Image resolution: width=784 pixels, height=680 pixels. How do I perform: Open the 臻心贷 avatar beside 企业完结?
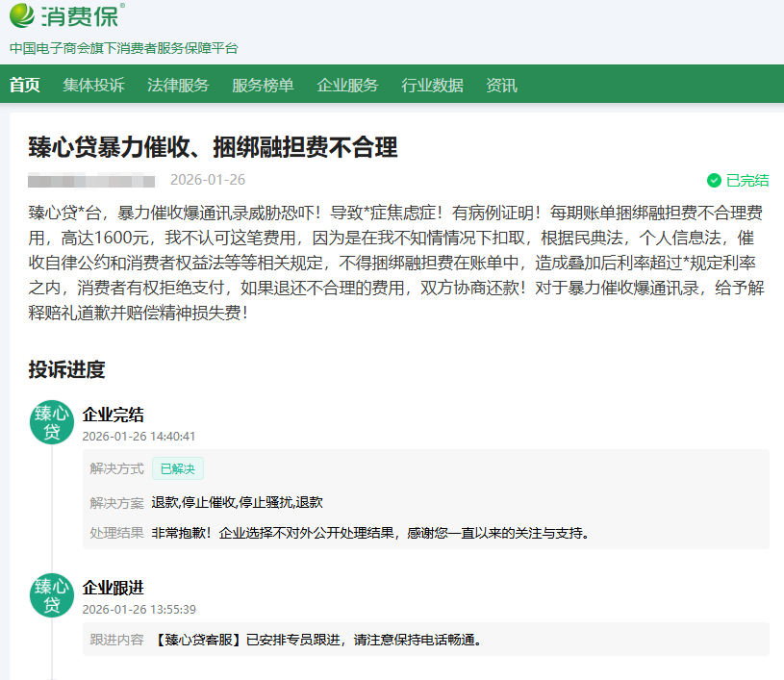pyautogui.click(x=52, y=422)
